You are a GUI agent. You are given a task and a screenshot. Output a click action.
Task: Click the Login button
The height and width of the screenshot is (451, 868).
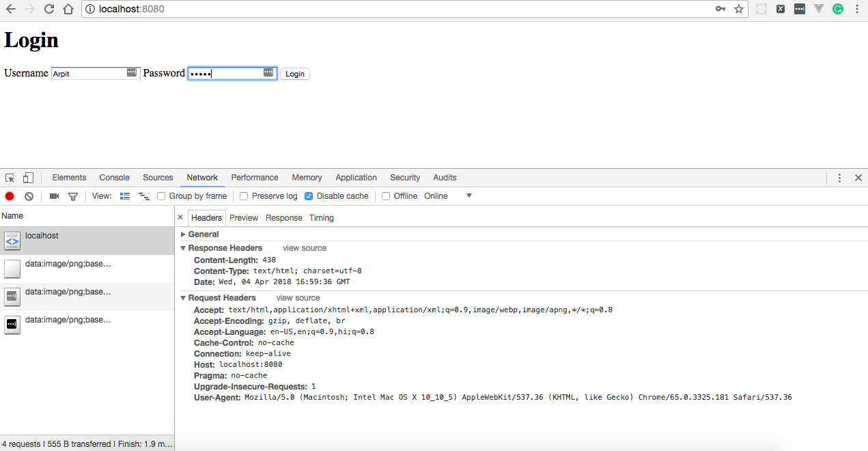click(x=295, y=74)
